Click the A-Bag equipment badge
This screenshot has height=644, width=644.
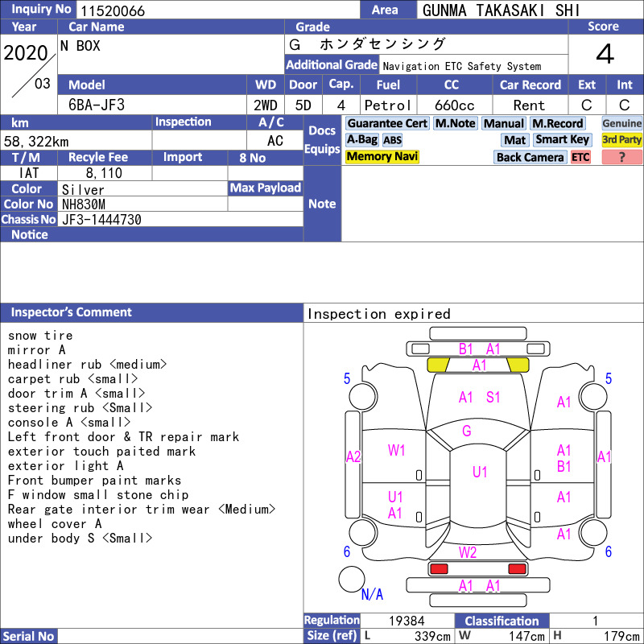point(361,140)
